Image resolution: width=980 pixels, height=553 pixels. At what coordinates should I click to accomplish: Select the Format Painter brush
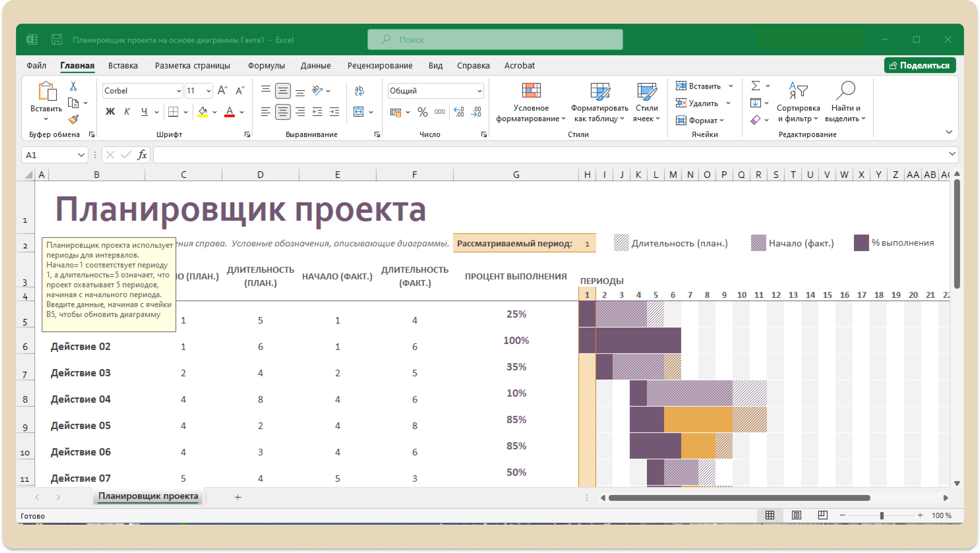[x=73, y=120]
